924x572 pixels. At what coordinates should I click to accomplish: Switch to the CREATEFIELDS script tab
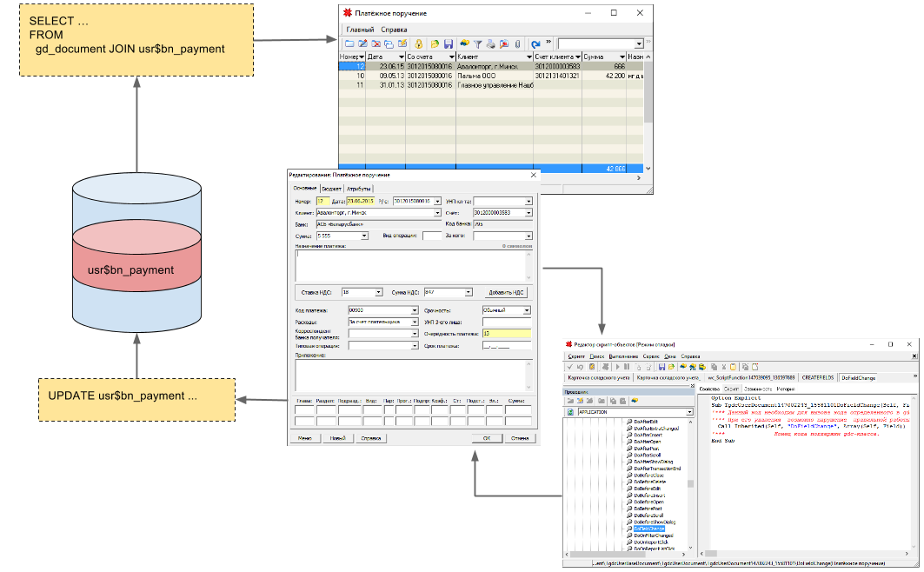click(x=817, y=378)
